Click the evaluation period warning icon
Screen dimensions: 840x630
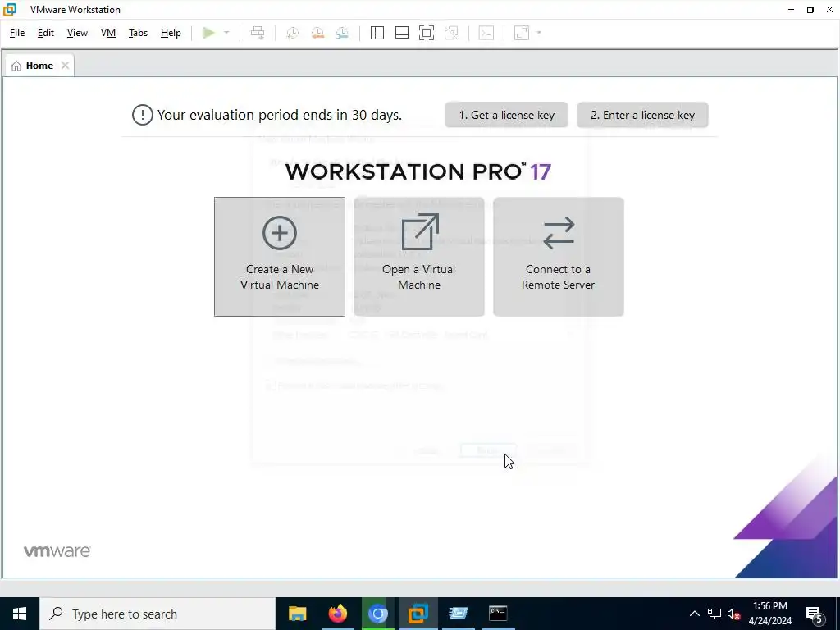pos(143,115)
